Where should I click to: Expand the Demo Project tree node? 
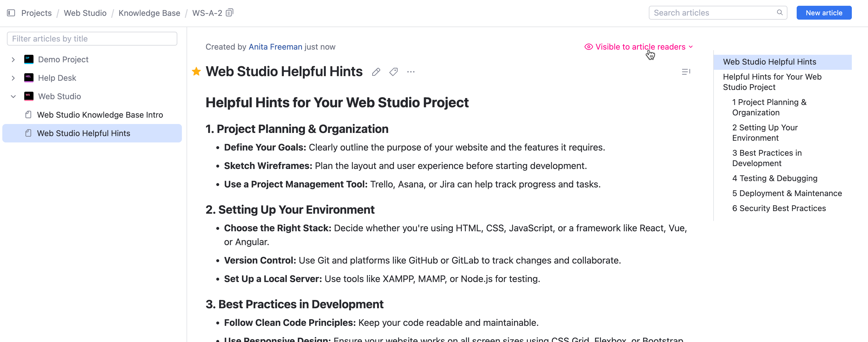(x=13, y=59)
